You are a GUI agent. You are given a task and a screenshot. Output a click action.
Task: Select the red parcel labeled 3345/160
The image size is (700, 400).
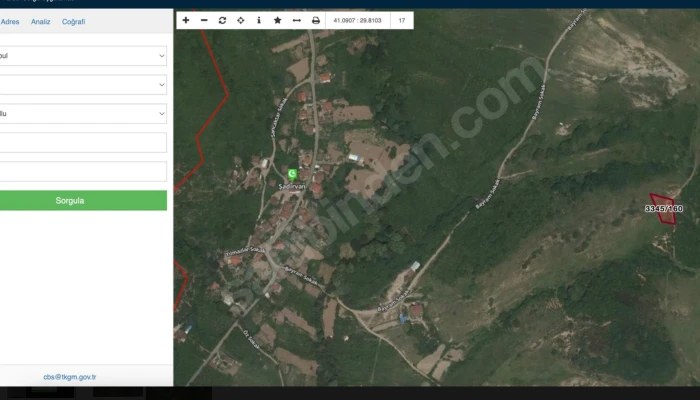[663, 209]
